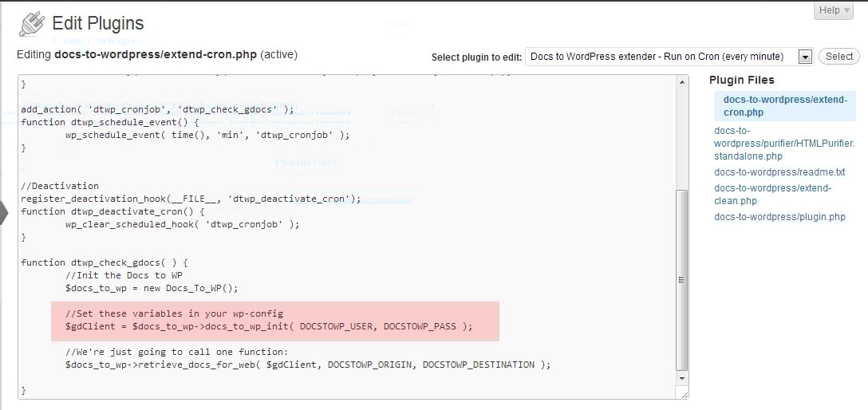Click the Edit Plugins plug icon

point(32,24)
